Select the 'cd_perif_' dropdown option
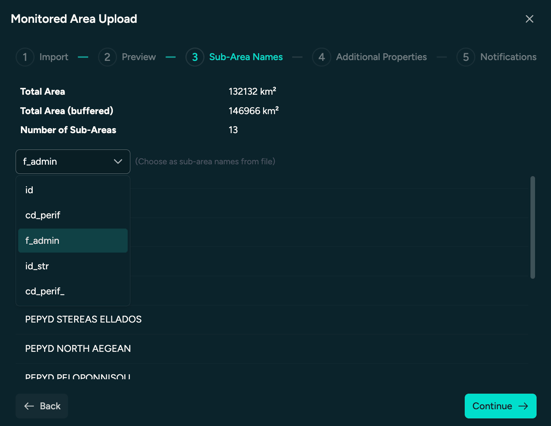 73,291
